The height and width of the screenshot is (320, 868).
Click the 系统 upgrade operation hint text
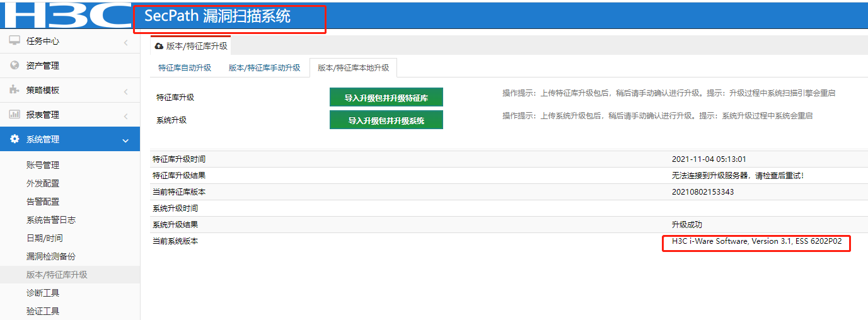[657, 116]
